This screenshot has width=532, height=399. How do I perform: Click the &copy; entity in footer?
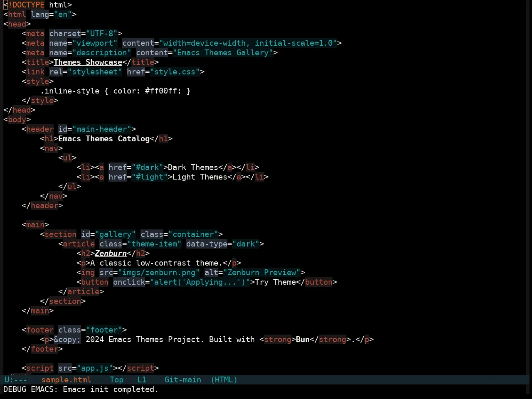[67, 340]
